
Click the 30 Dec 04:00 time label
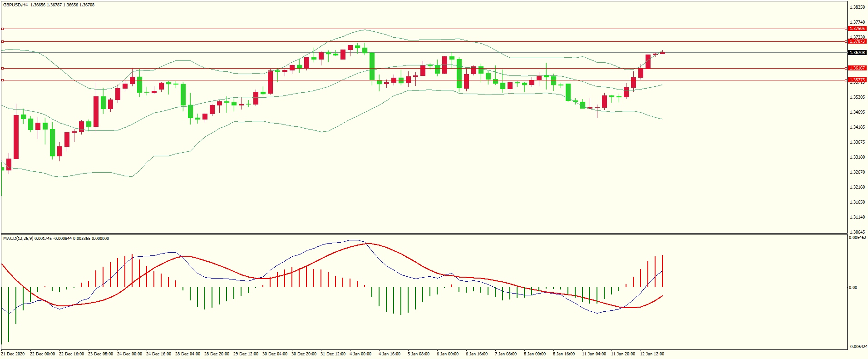(275, 354)
